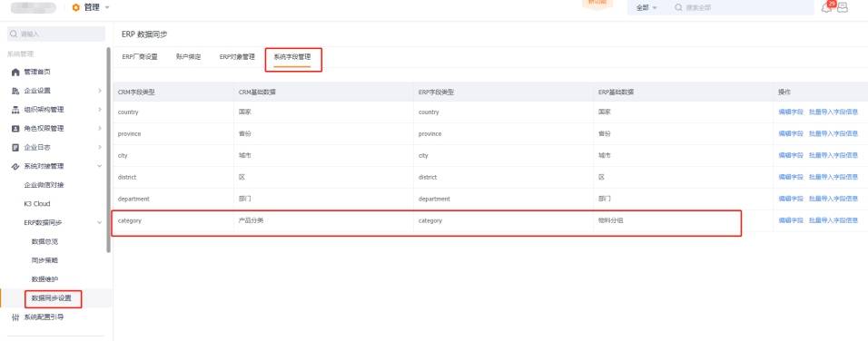Click 批量导入字段信息 in the country row
Viewport: 868px width, 341px height.
coord(833,112)
